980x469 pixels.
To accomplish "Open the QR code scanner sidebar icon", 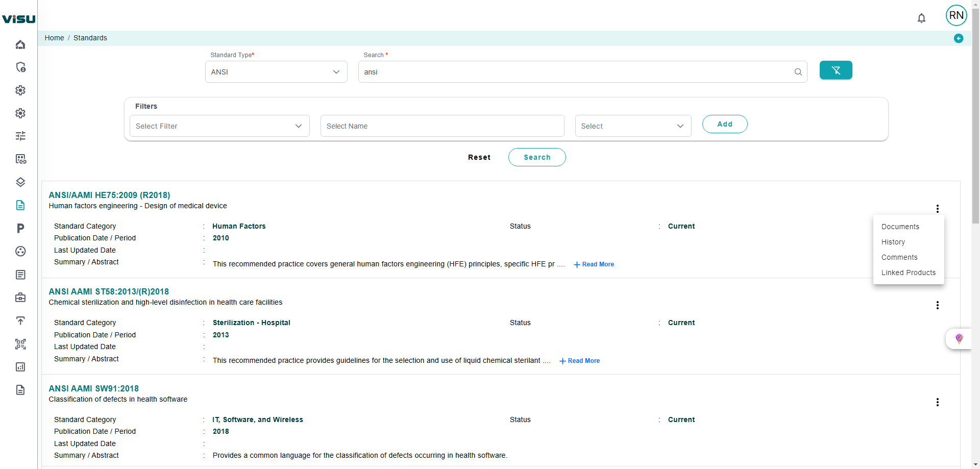I will [20, 344].
